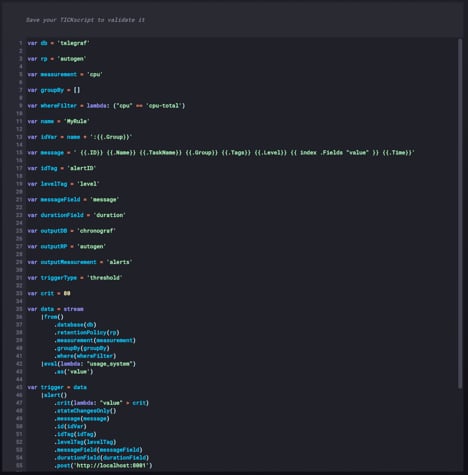Click the .crit(lambda: "value" > crit) line

tap(101, 403)
